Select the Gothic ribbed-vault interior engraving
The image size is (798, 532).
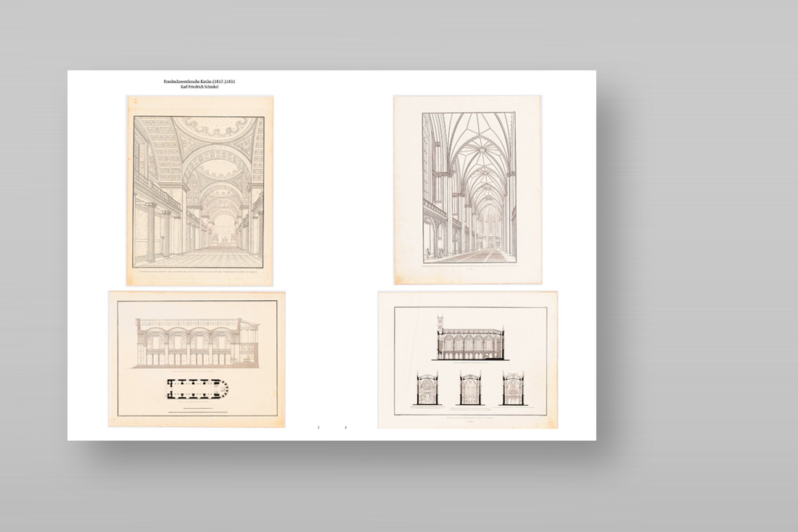[x=468, y=190]
